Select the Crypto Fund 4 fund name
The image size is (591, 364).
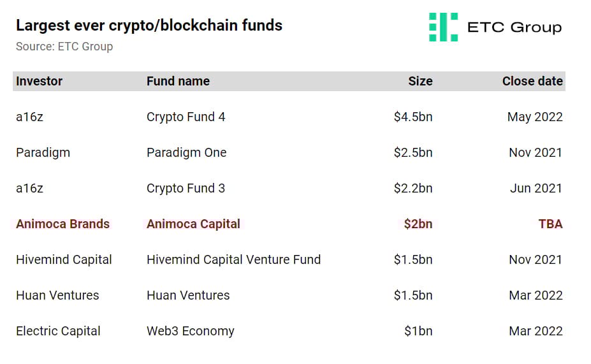186,117
